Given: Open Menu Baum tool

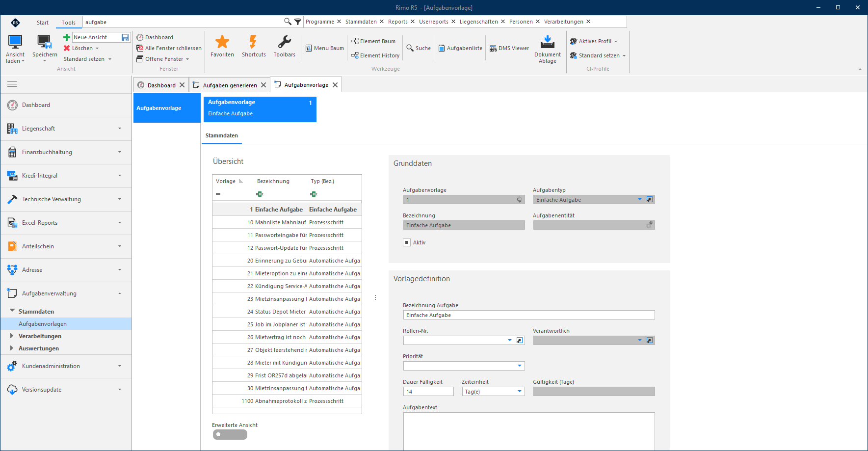Looking at the screenshot, I should click(x=324, y=48).
